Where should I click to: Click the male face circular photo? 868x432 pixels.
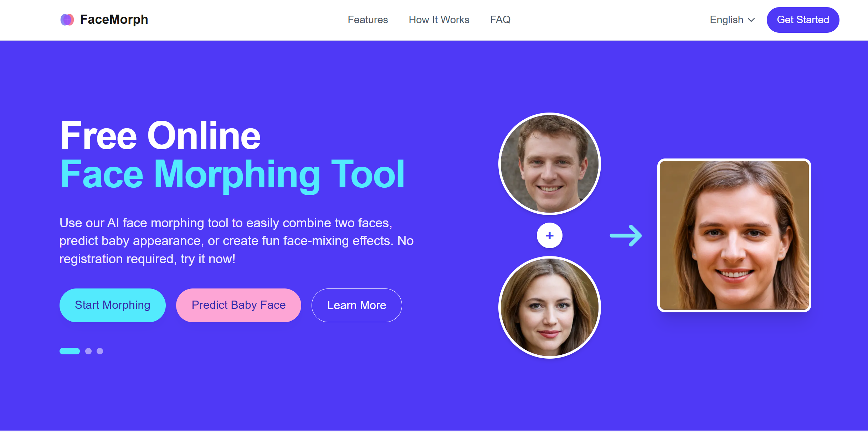549,164
